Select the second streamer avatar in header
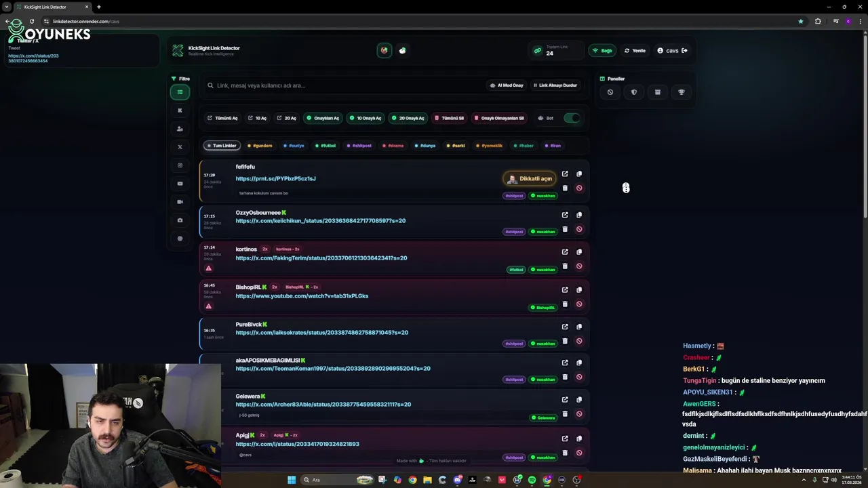The width and height of the screenshot is (868, 488). [403, 50]
